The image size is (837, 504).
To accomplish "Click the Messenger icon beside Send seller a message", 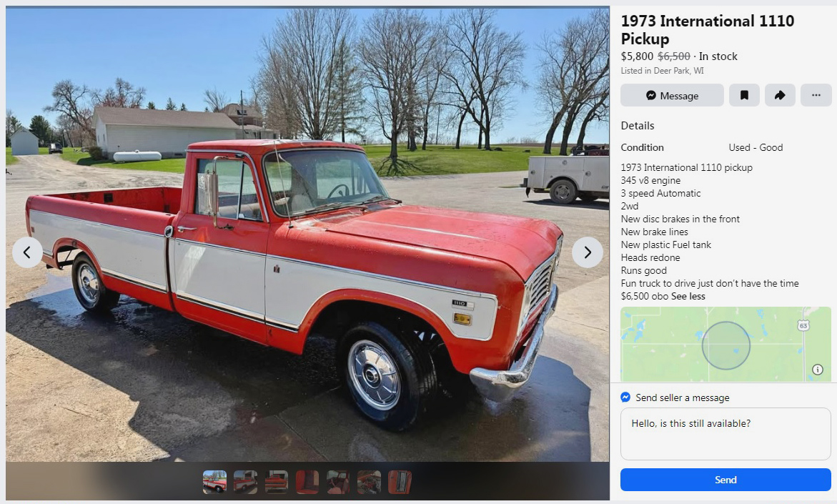I will coord(625,397).
